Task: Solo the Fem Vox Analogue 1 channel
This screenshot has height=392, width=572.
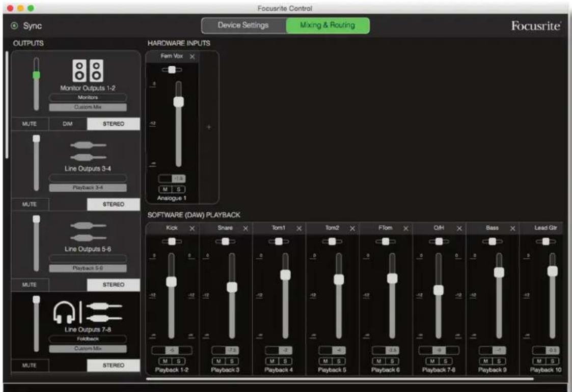Action: coord(179,189)
